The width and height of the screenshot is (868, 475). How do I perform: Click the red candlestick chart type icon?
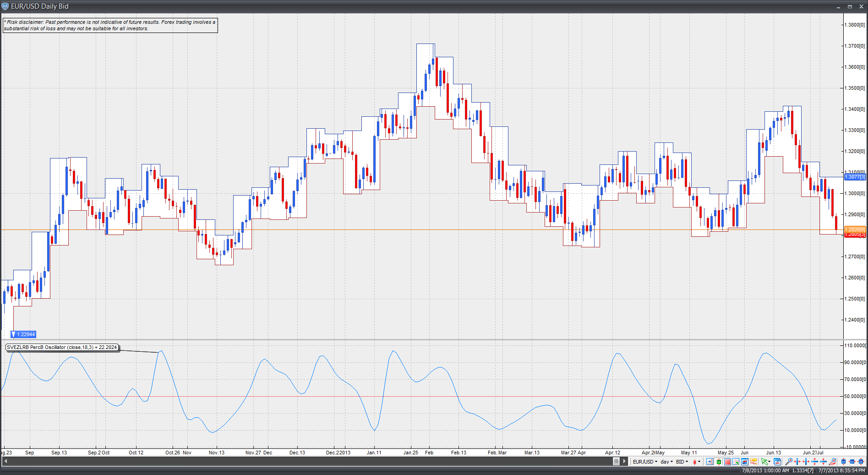coord(694,462)
